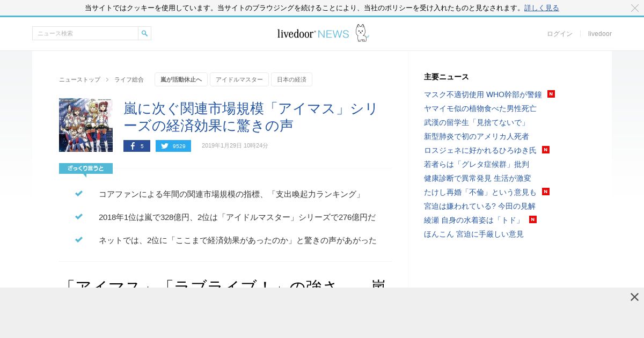Open ほんこん 宮迫に手厳しい意見
Image resolution: width=644 pixels, height=338 pixels.
pos(474,234)
